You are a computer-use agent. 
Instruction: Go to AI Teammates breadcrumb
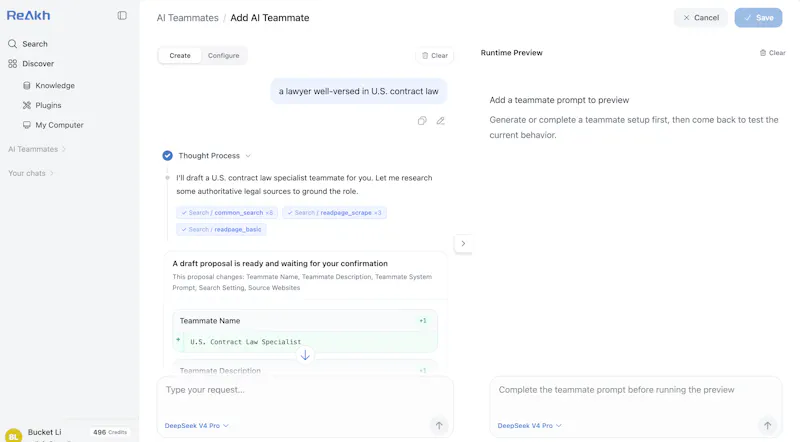pos(187,18)
